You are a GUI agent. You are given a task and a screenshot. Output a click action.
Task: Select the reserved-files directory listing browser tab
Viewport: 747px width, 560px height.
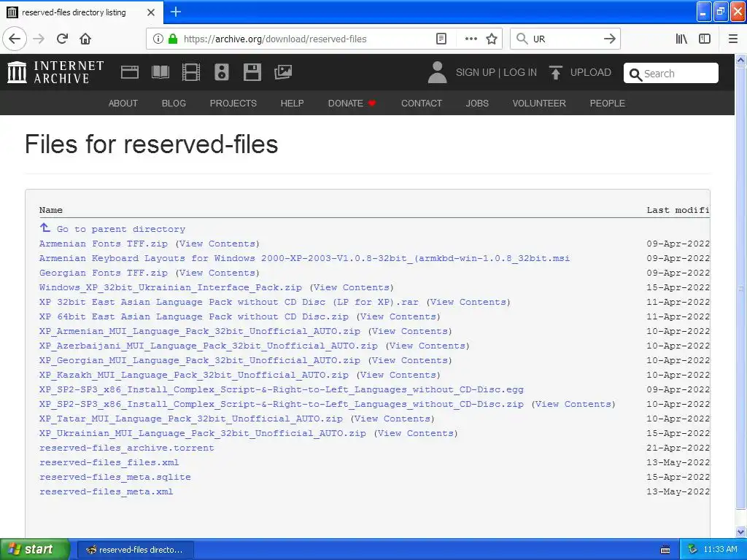point(82,12)
